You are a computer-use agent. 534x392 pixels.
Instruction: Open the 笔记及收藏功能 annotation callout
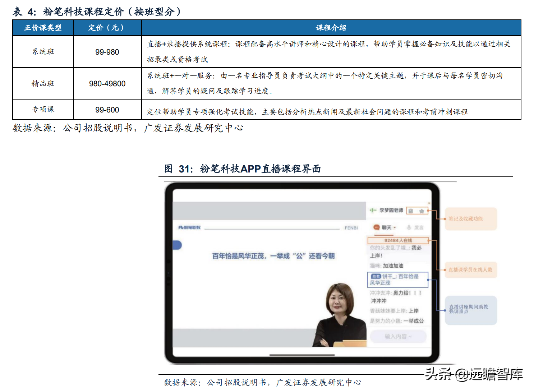(x=471, y=218)
